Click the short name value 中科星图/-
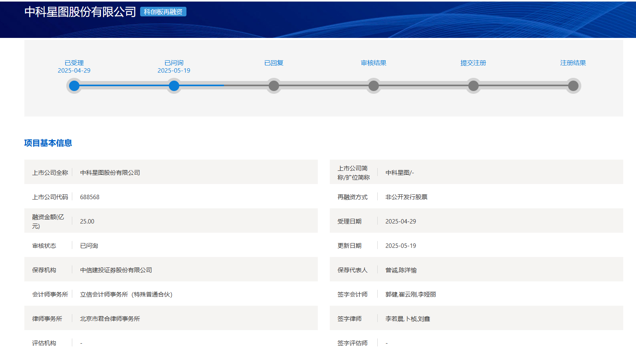This screenshot has height=364, width=636. tap(400, 173)
